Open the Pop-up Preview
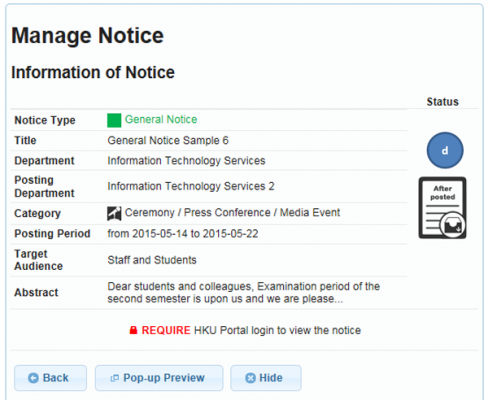 click(159, 378)
